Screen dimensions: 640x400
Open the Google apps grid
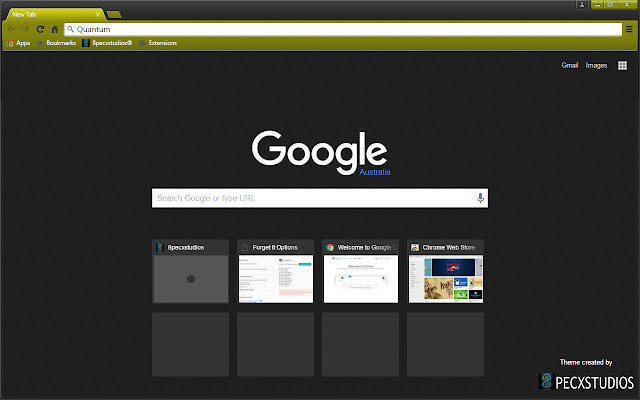(x=622, y=65)
